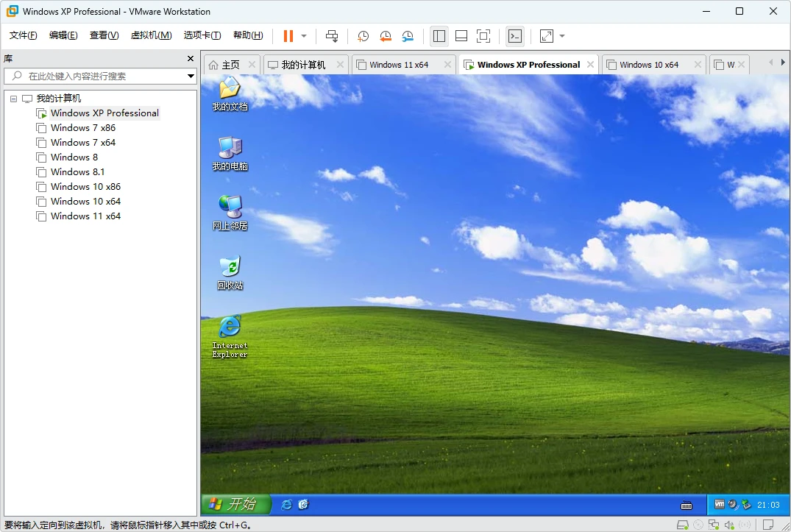Switch to the Windows 11 x64 tab

click(398, 65)
